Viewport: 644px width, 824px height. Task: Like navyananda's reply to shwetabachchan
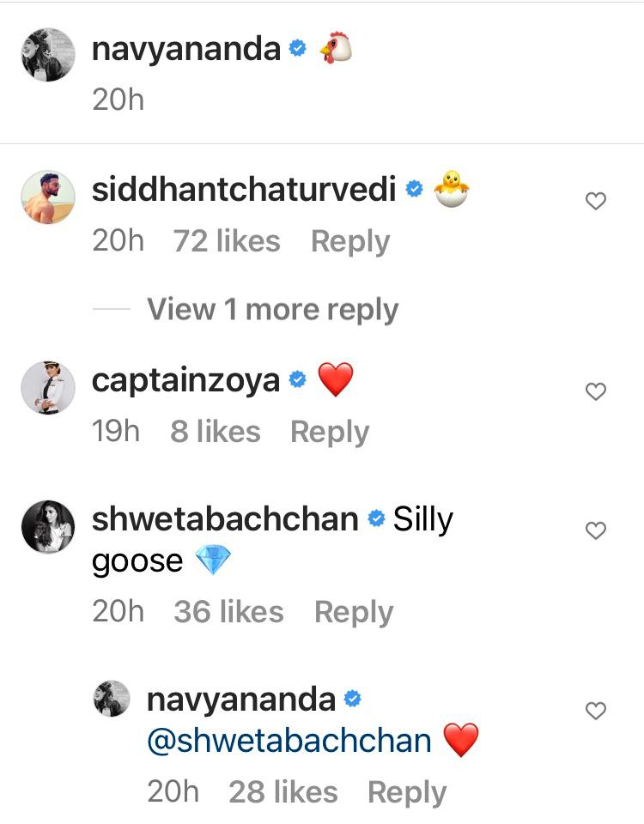click(595, 711)
